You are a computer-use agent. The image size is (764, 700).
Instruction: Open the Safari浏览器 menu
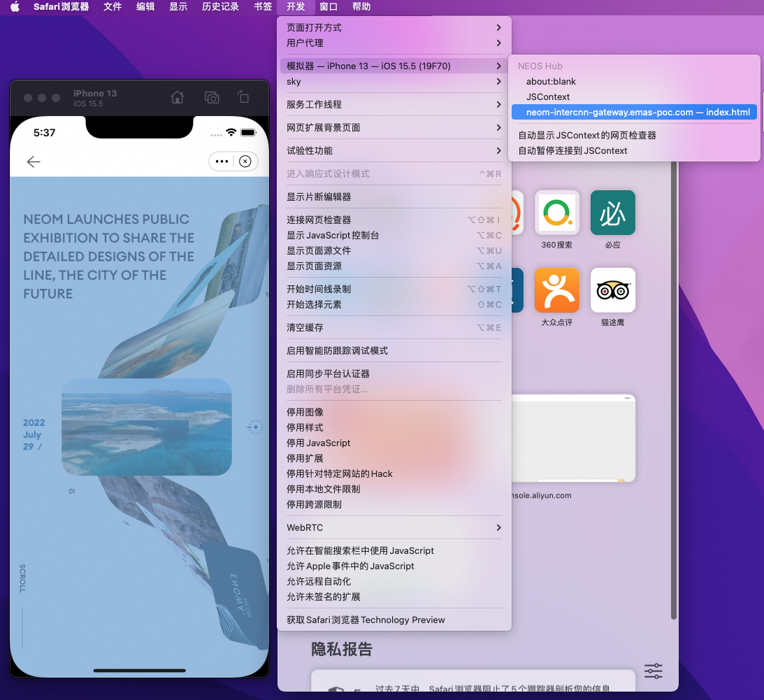click(61, 7)
